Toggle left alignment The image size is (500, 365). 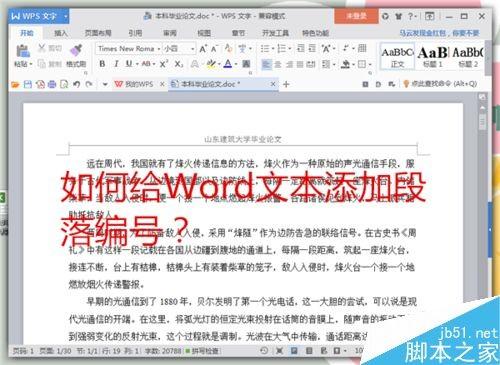[266, 64]
